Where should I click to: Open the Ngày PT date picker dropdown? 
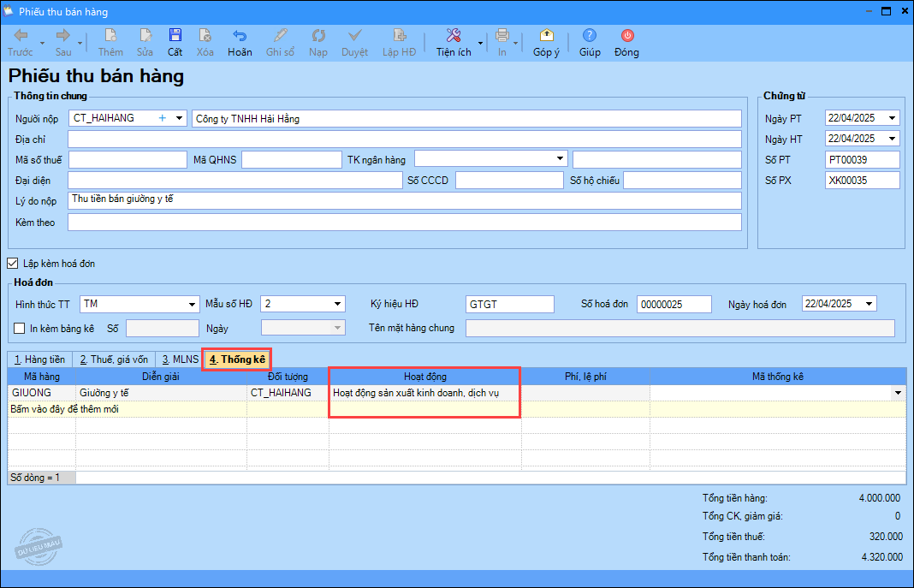[893, 118]
